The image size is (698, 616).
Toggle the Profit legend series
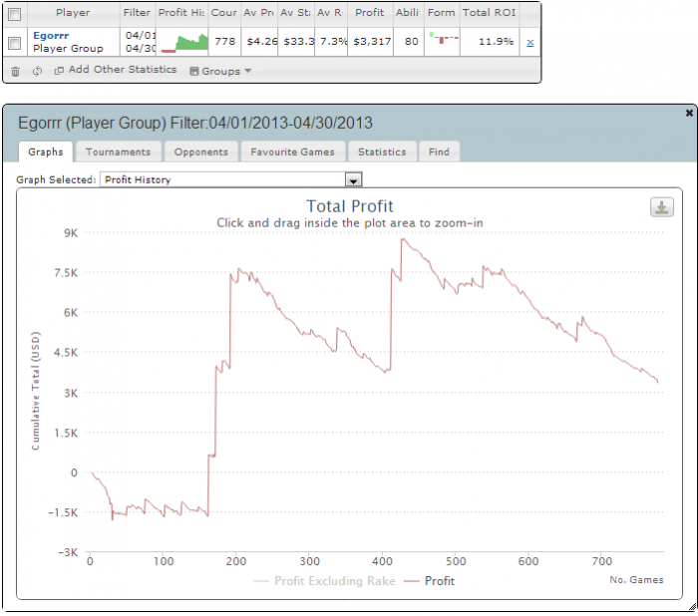click(430, 581)
